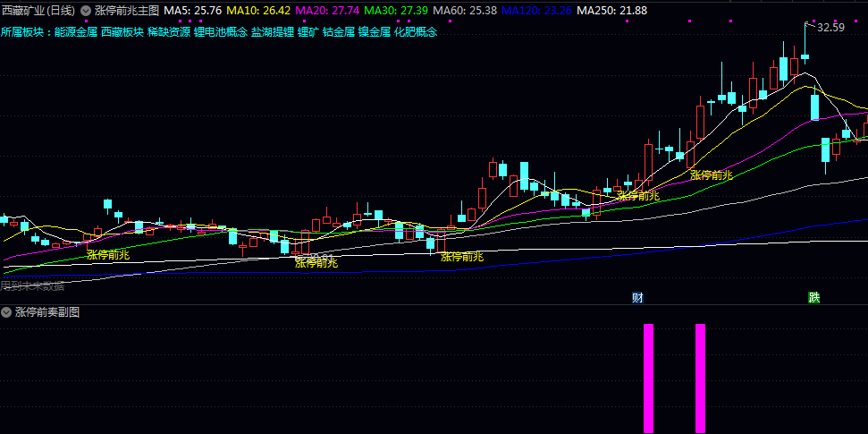Open the 镍金属 sector link
The height and width of the screenshot is (434, 868).
(375, 32)
